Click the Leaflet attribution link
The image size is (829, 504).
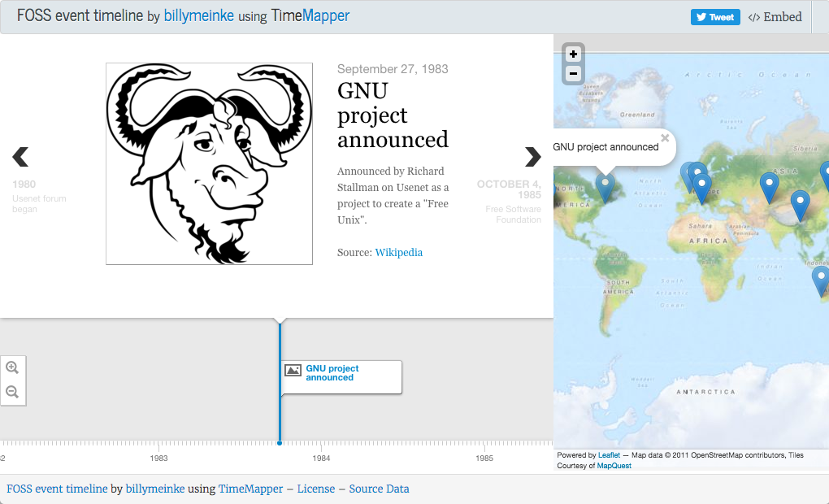pyautogui.click(x=609, y=455)
